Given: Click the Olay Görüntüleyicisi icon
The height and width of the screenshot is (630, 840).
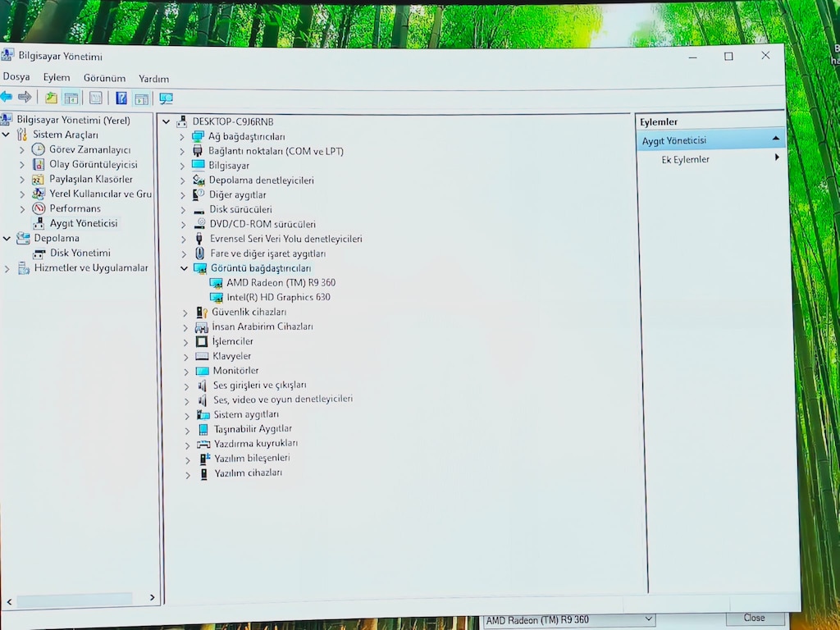Looking at the screenshot, I should click(x=38, y=164).
